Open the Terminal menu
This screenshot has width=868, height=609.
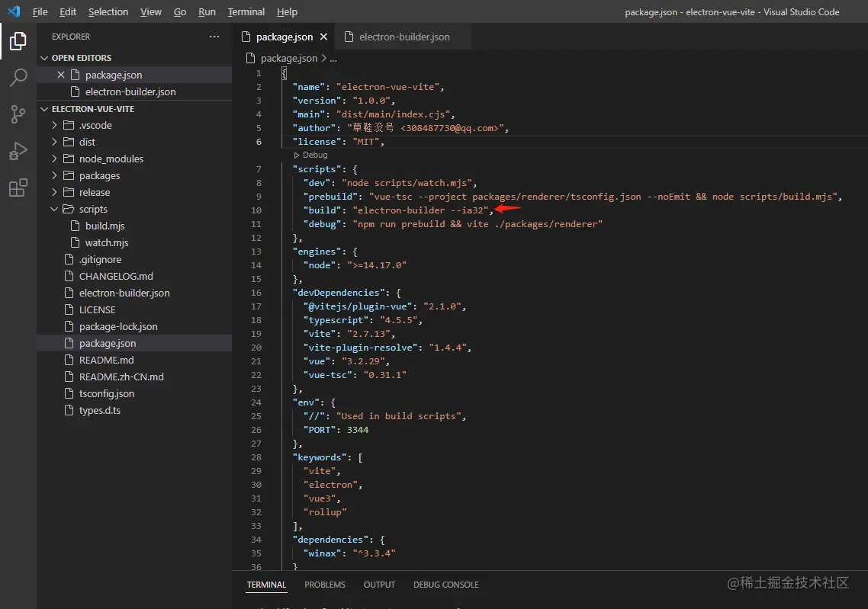[x=246, y=11]
